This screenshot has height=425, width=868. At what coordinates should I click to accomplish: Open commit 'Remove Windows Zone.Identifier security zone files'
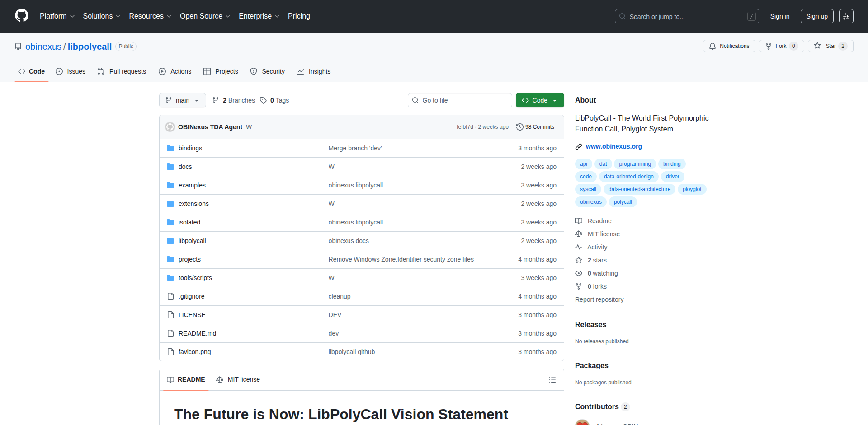coord(401,259)
